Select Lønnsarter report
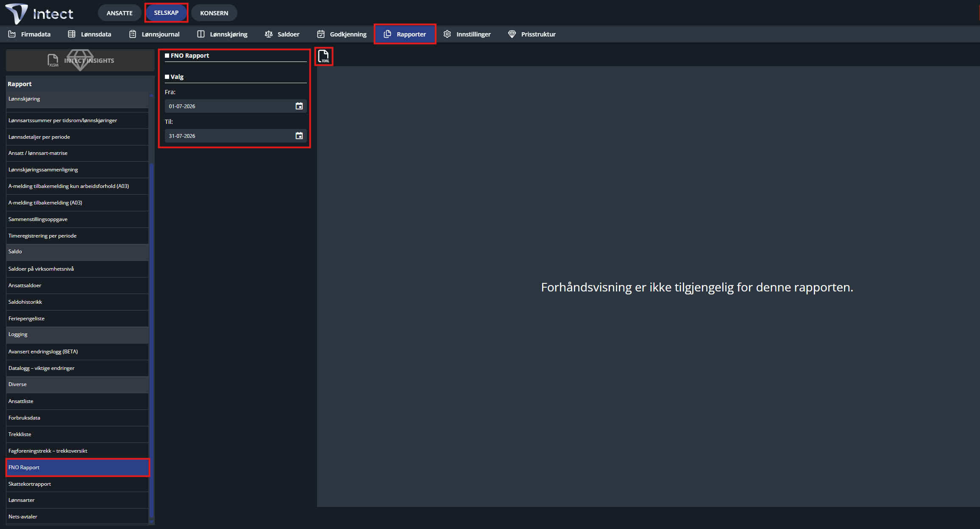Screen dimensions: 980x529 tap(77, 500)
